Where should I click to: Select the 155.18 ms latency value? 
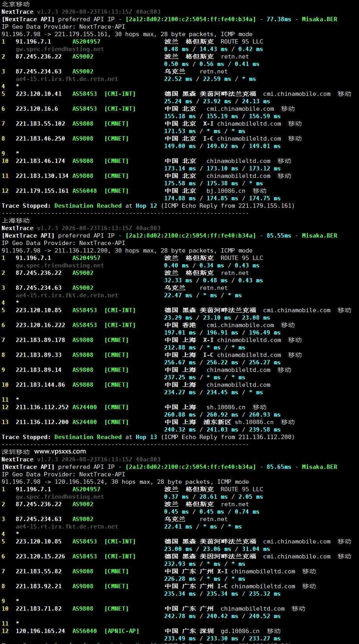(x=180, y=116)
